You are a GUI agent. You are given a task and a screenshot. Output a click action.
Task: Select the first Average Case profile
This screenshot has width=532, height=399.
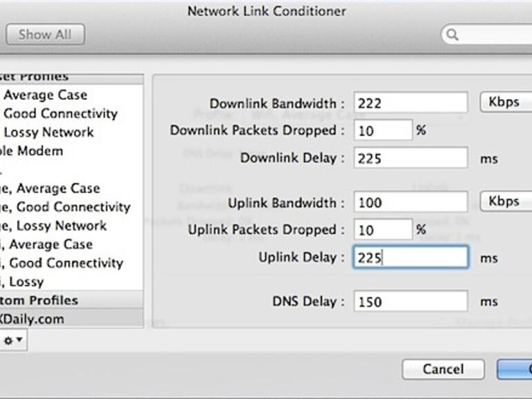tap(45, 95)
